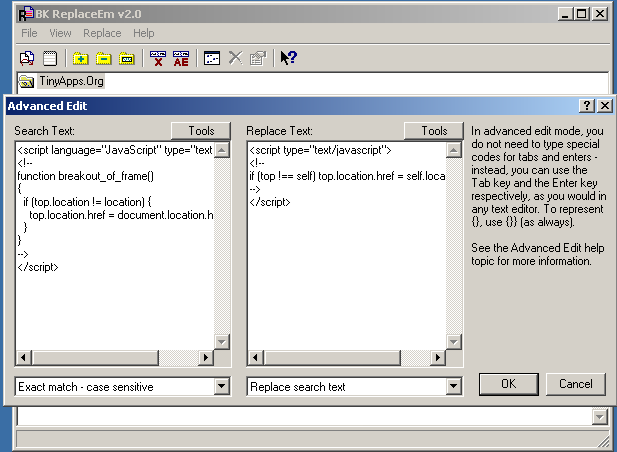Click the remove folder icon with minus

pyautogui.click(x=104, y=58)
